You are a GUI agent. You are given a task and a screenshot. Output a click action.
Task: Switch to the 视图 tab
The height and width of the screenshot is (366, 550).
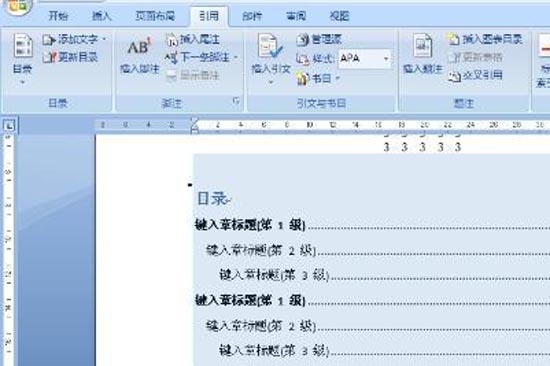[x=339, y=16]
